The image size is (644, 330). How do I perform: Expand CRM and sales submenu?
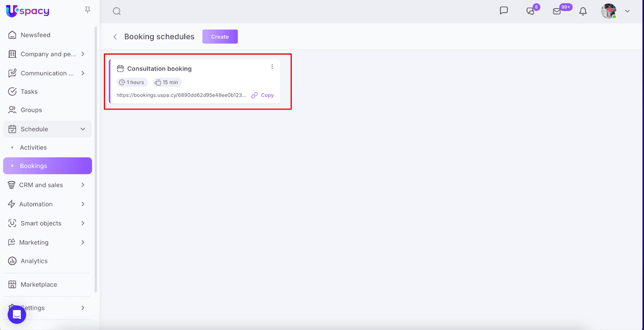point(83,185)
